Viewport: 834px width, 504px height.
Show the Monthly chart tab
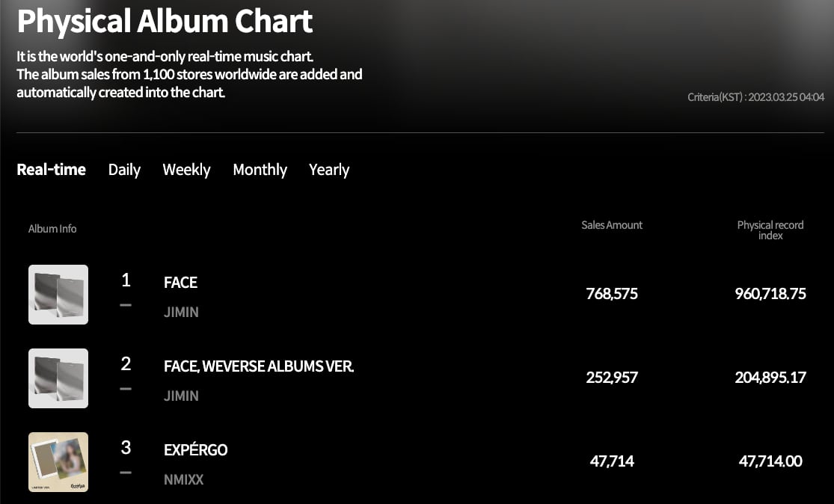(x=260, y=170)
